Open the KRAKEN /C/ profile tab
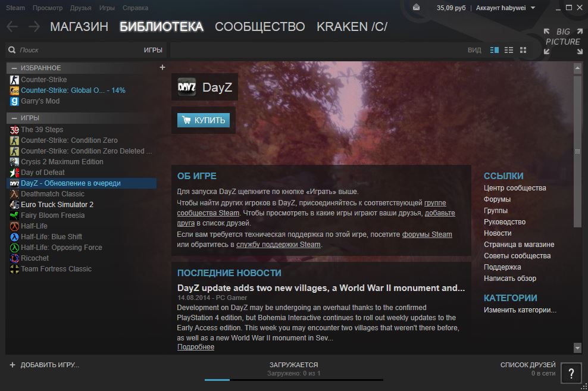The image size is (588, 391). point(352,27)
